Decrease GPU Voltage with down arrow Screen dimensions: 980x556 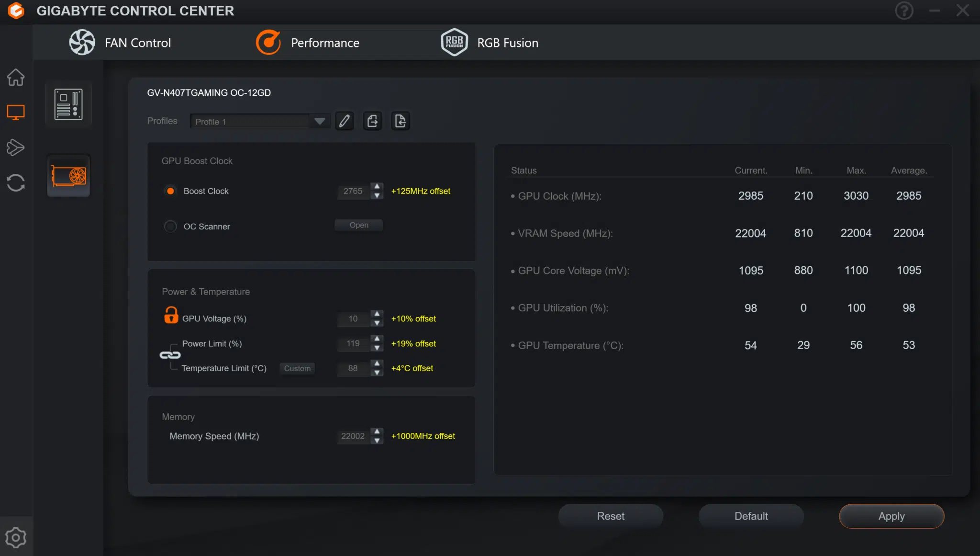click(x=377, y=323)
